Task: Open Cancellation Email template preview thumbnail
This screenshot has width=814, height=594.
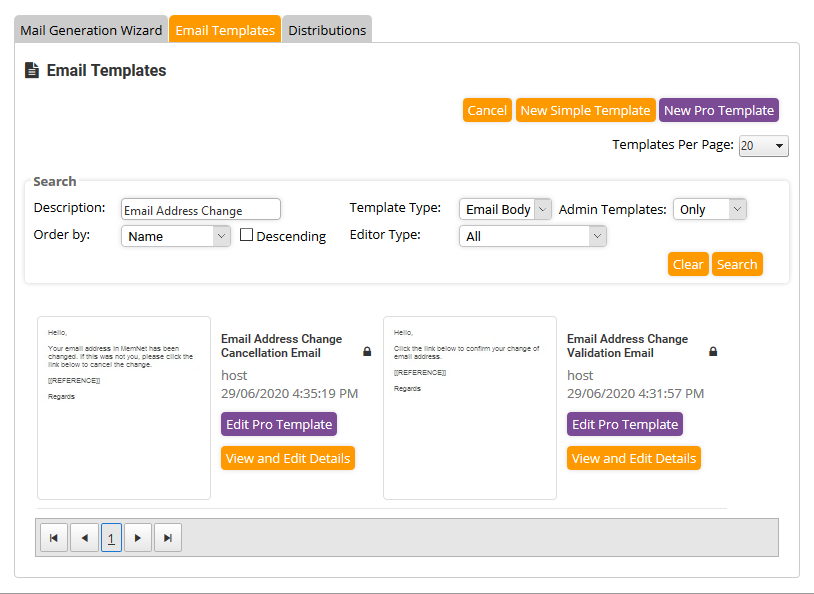Action: (x=124, y=407)
